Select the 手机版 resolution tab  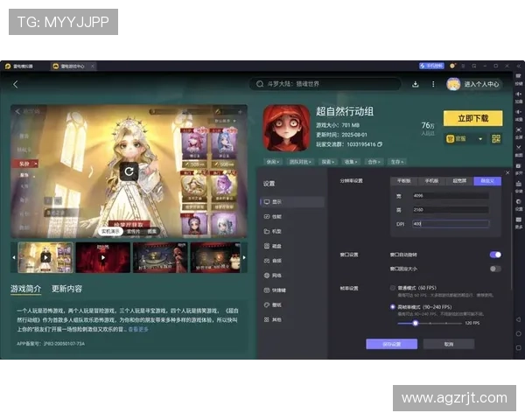click(431, 181)
